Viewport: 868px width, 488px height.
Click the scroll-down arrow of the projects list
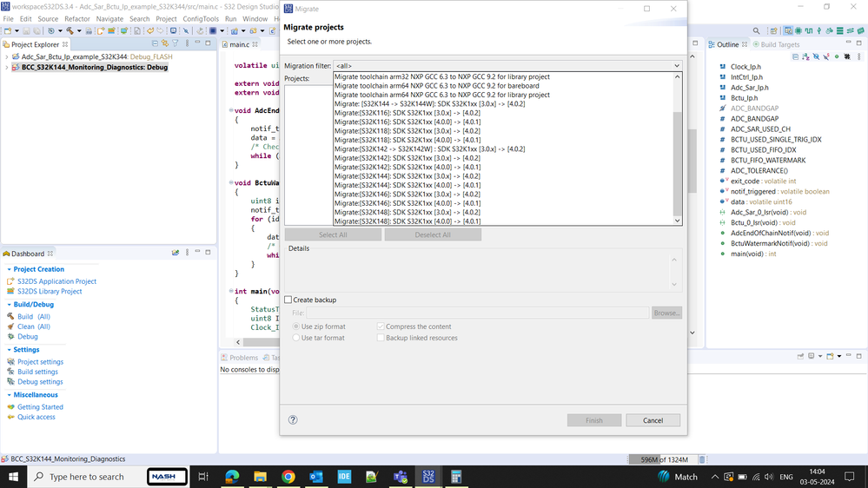coord(677,221)
